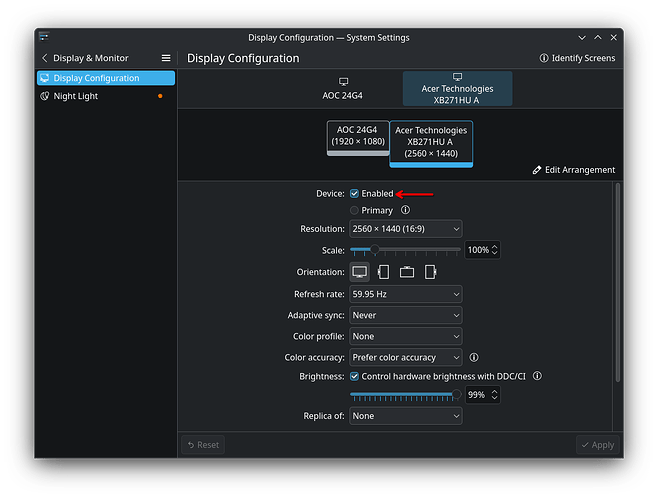Go back from Display & Monitor

tap(45, 58)
